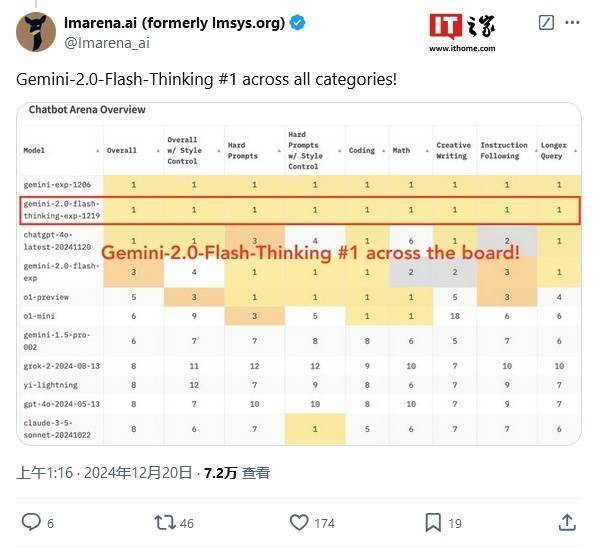
Task: Sort by the Model column header
Action: [x=34, y=151]
